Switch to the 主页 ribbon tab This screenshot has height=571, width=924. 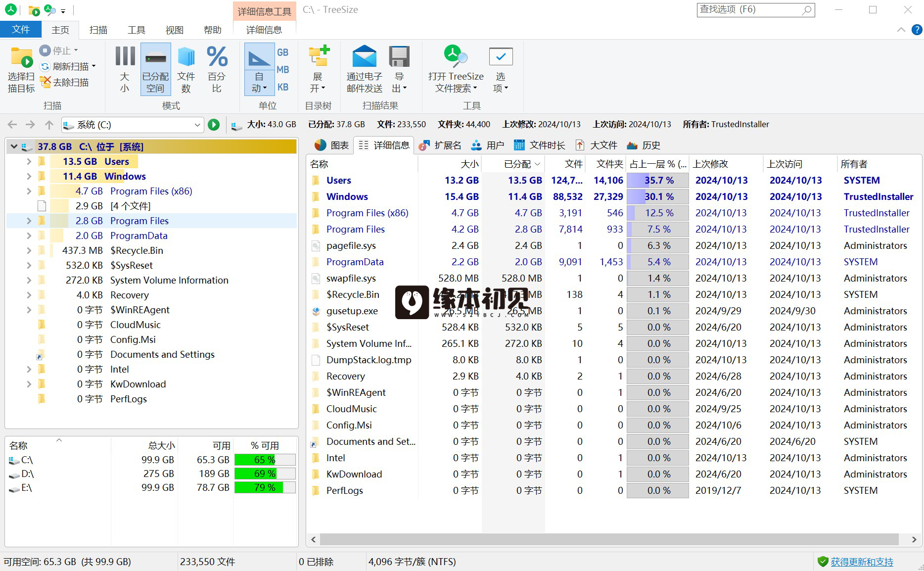[60, 30]
